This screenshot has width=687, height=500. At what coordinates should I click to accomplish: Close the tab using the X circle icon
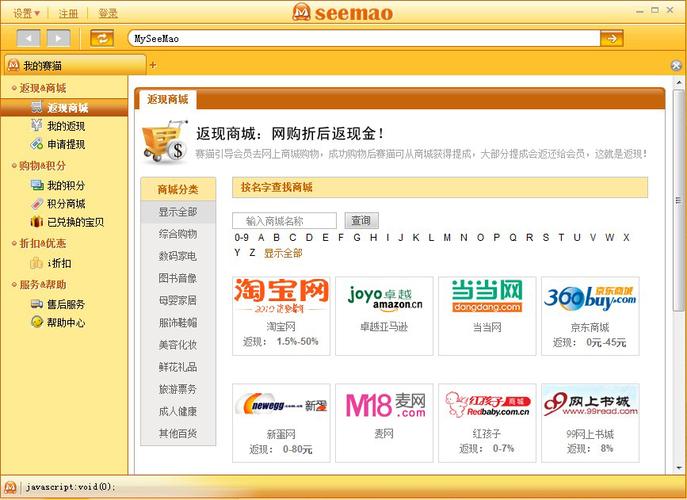pos(676,65)
